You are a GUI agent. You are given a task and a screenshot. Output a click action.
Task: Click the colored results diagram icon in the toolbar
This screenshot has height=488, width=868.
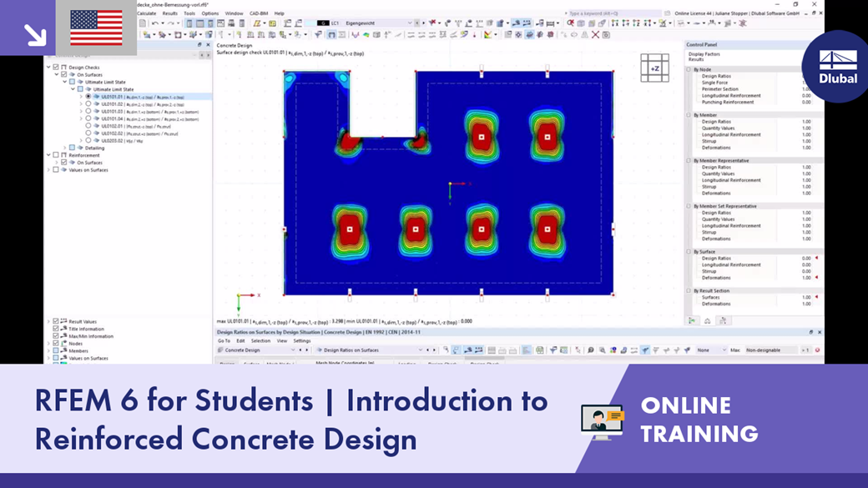(x=487, y=35)
